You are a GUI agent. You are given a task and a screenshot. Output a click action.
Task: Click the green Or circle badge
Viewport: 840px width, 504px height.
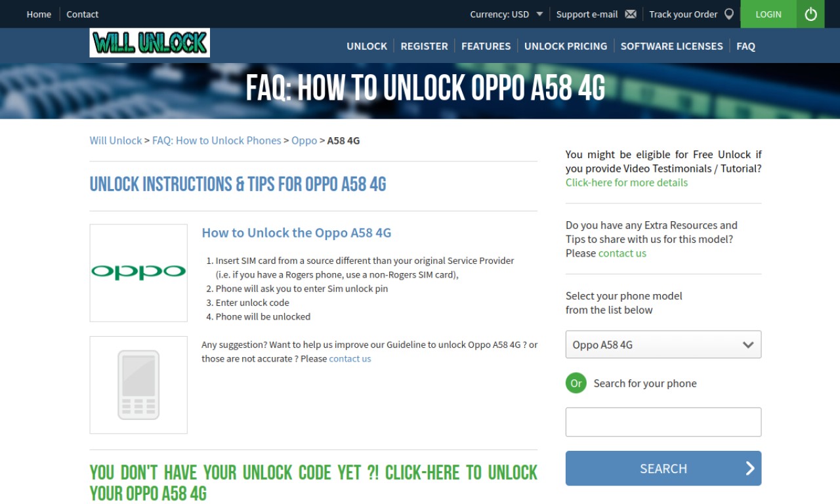coord(576,383)
